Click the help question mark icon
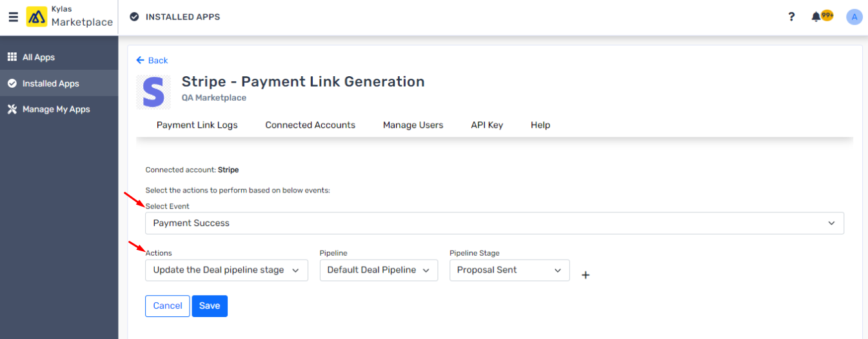868x339 pixels. pyautogui.click(x=791, y=17)
